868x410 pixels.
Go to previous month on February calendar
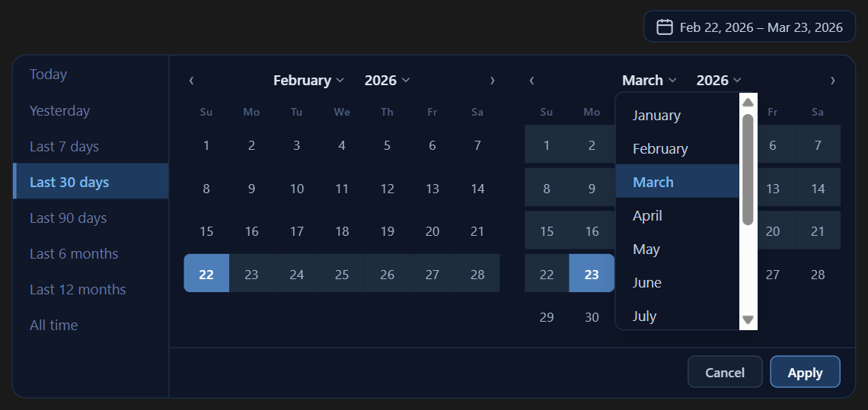(x=191, y=81)
